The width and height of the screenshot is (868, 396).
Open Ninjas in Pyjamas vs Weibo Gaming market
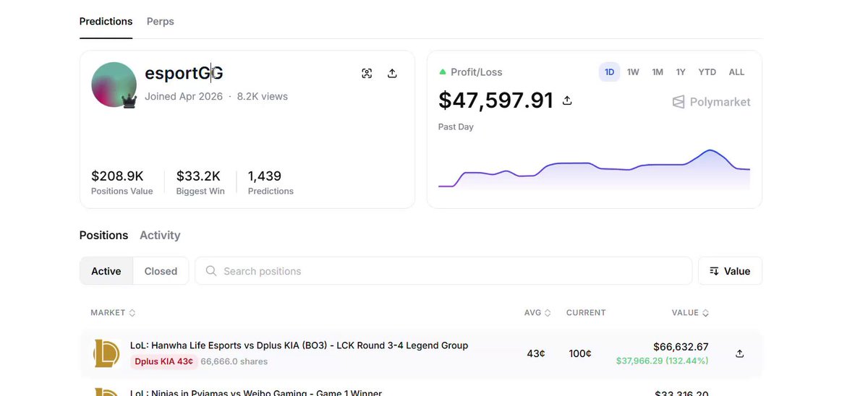(x=255, y=392)
